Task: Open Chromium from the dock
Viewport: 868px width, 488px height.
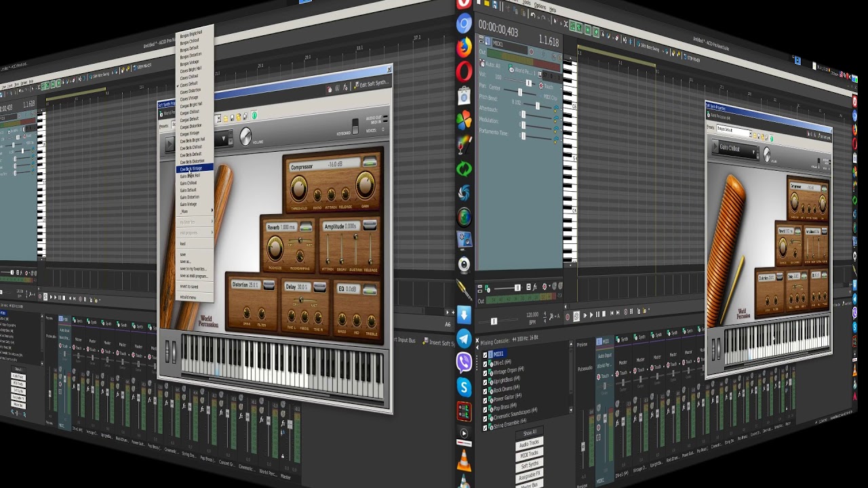Action: [x=464, y=24]
